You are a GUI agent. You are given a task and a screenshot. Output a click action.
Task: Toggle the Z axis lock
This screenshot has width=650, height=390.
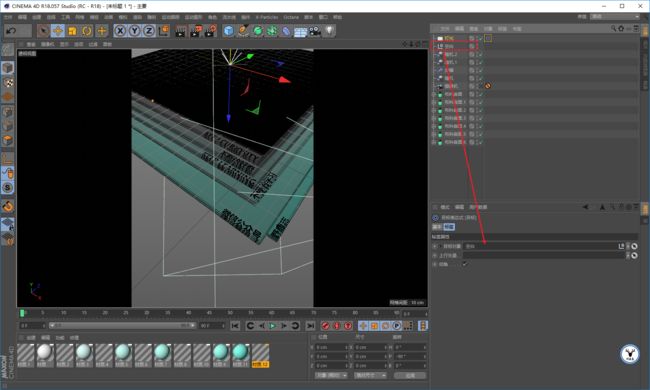pos(149,31)
